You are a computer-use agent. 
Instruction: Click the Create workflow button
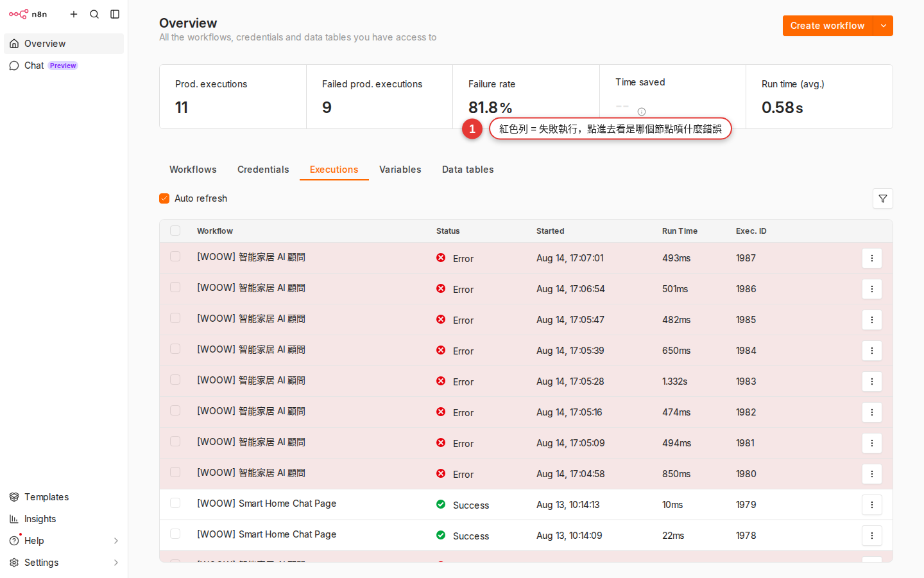828,26
